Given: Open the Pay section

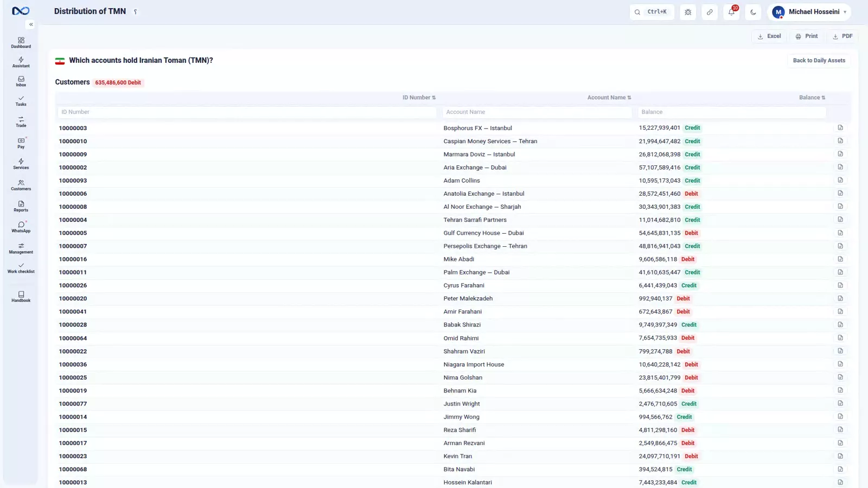Looking at the screenshot, I should pos(21,143).
